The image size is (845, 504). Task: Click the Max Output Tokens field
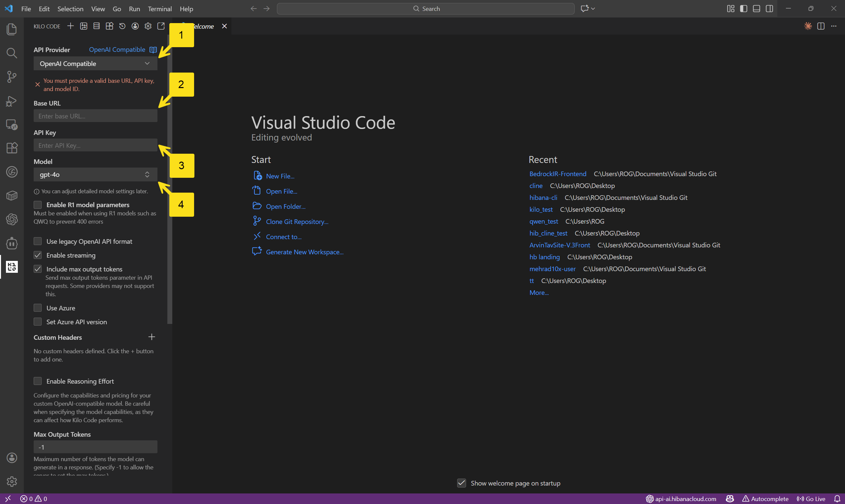95,447
